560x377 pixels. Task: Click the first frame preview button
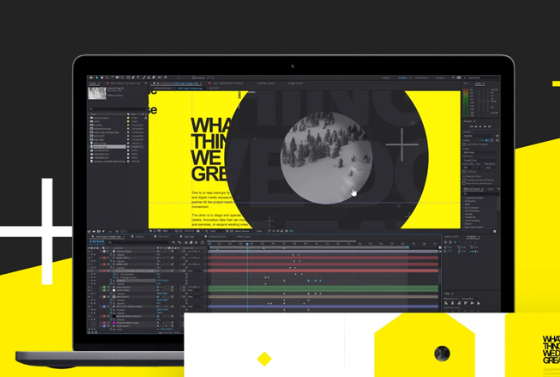coord(471,126)
